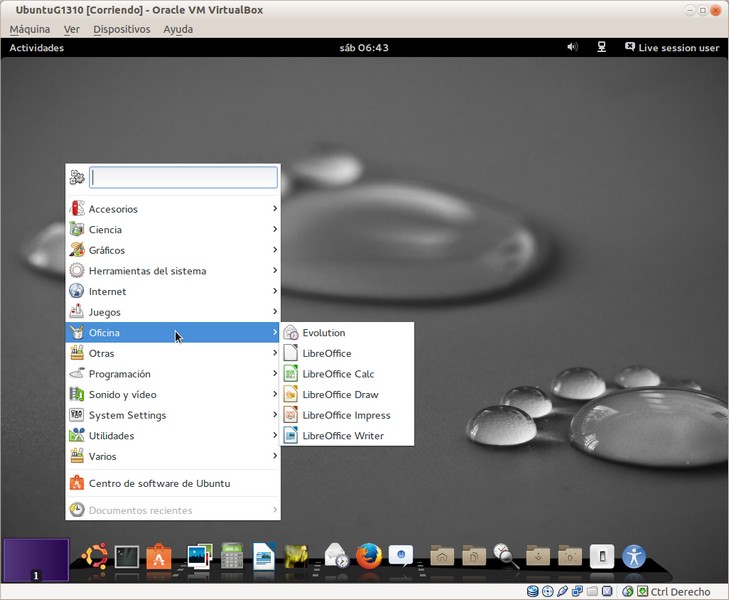Screen dimensions: 729x600
Task: Launch the Terminal from the dock
Action: (126, 556)
